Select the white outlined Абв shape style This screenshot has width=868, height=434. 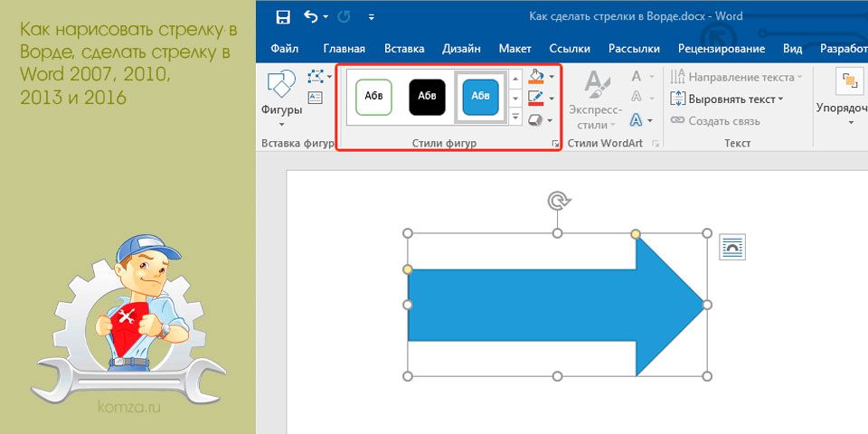pos(373,98)
